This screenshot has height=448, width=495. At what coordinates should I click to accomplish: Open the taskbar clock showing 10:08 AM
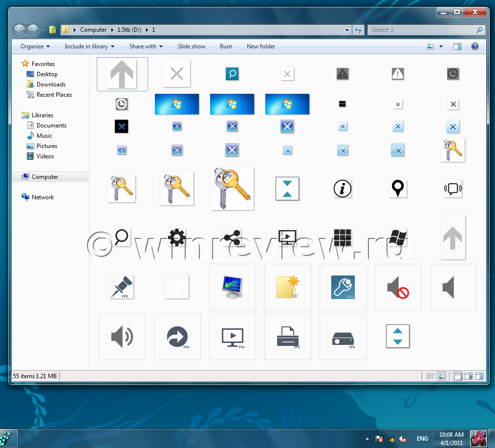coord(452,439)
